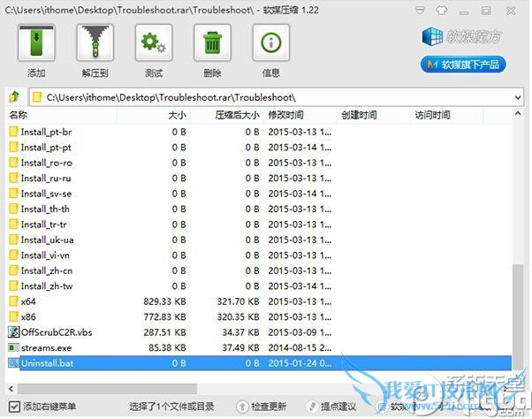The height and width of the screenshot is (419, 532).
Task: Select folder icon of Install_zh-cn
Action: [13, 270]
